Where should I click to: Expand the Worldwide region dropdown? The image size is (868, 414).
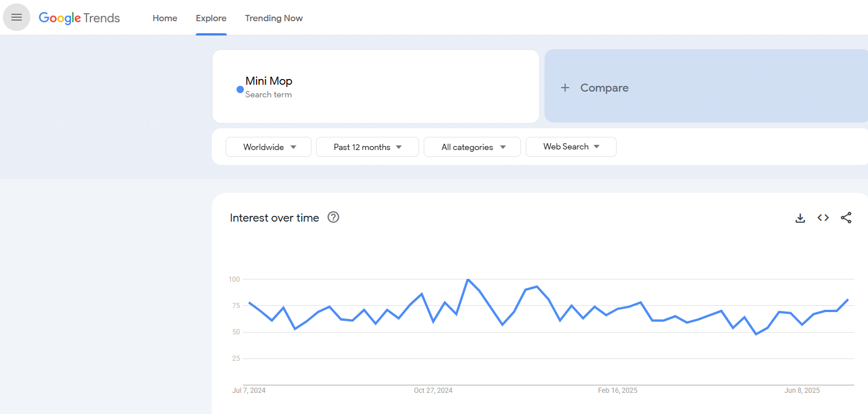click(x=269, y=147)
